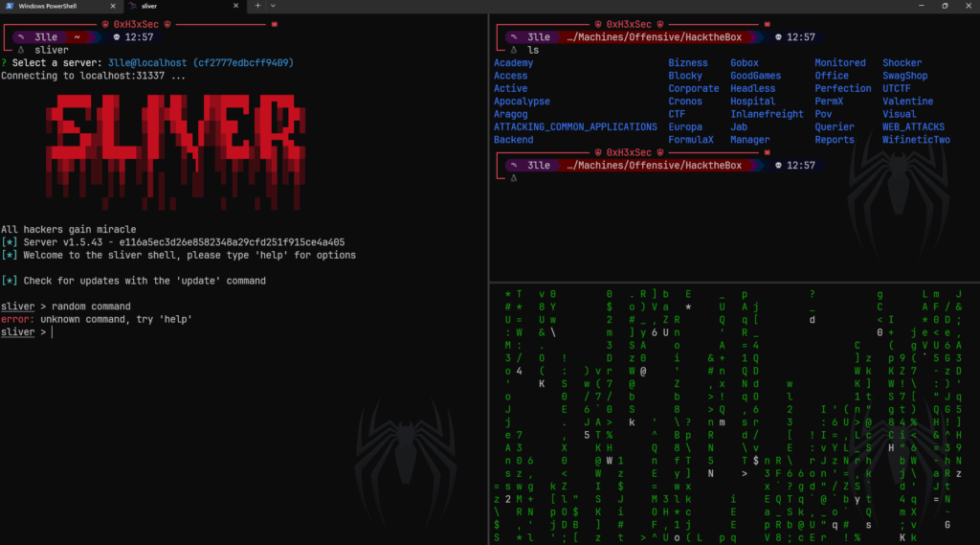The height and width of the screenshot is (545, 980).
Task: Click the Shocker directory name
Action: [x=902, y=62]
